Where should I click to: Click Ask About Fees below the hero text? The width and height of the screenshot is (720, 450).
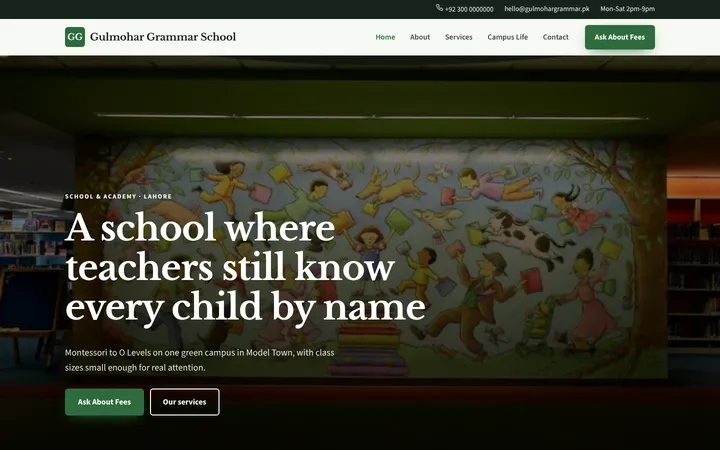point(104,402)
